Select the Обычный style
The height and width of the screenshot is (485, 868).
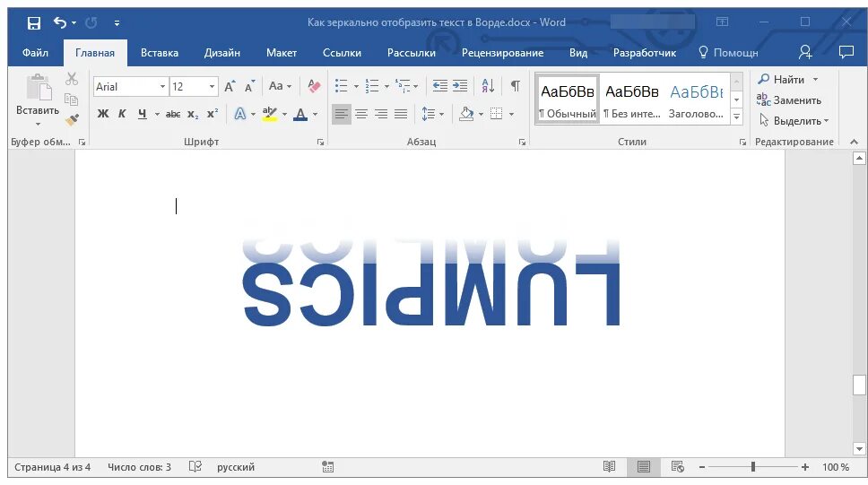568,100
